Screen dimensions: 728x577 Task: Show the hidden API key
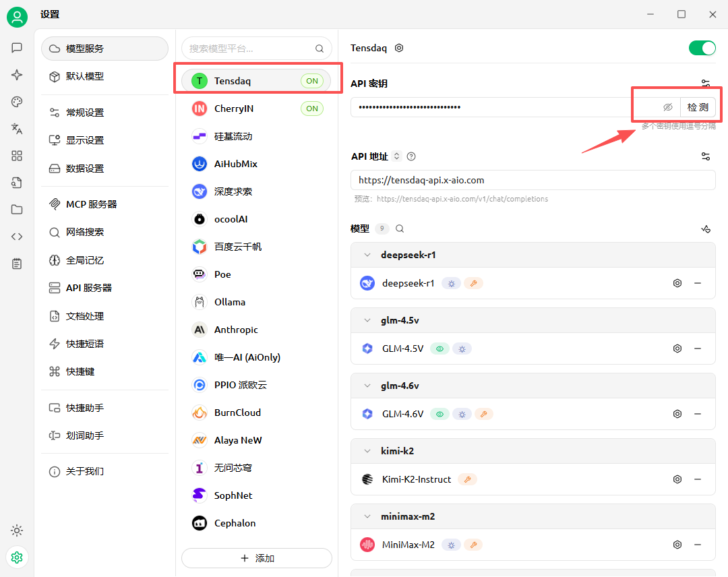point(667,107)
